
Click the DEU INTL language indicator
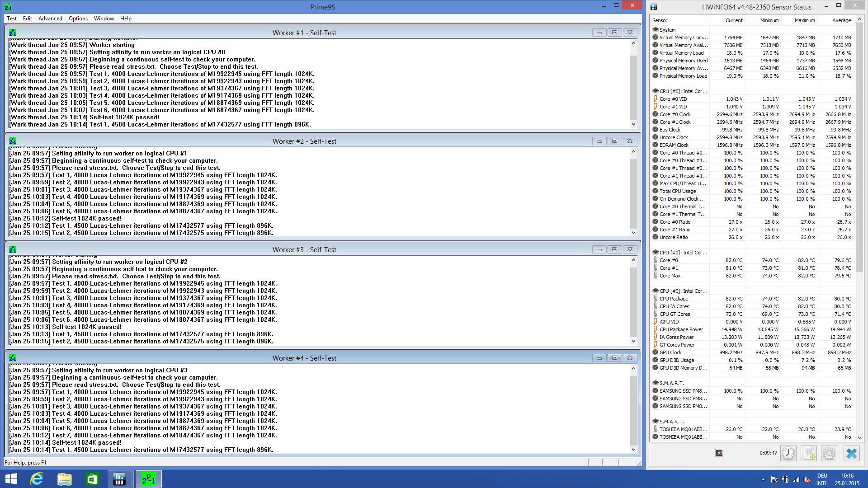pyautogui.click(x=822, y=479)
